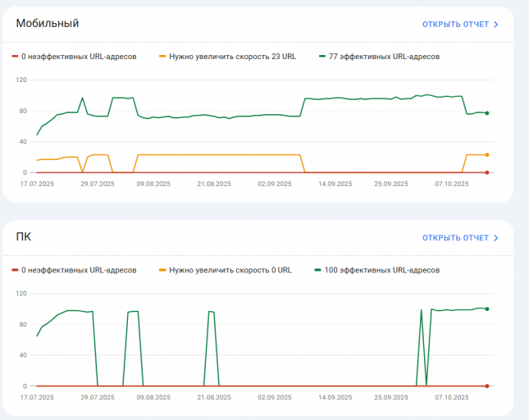This screenshot has width=529, height=420.
Task: Click red legend marker in Мобильный chart
Action: 15,57
